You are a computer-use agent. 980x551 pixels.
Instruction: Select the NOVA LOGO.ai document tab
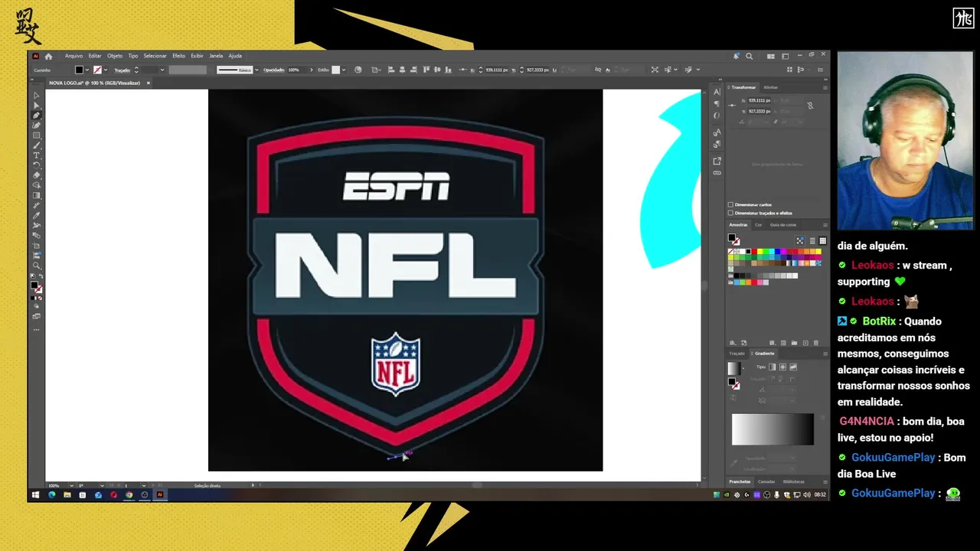(x=94, y=83)
